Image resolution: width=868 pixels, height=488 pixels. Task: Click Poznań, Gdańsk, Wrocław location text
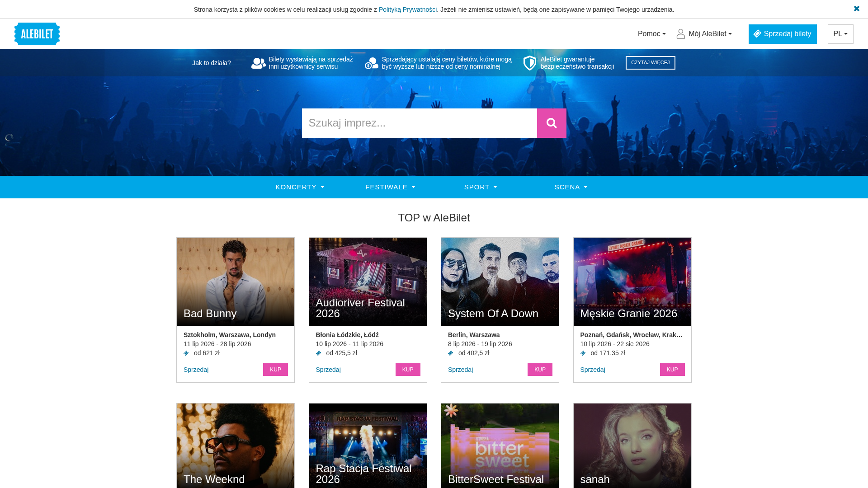coord(632,335)
